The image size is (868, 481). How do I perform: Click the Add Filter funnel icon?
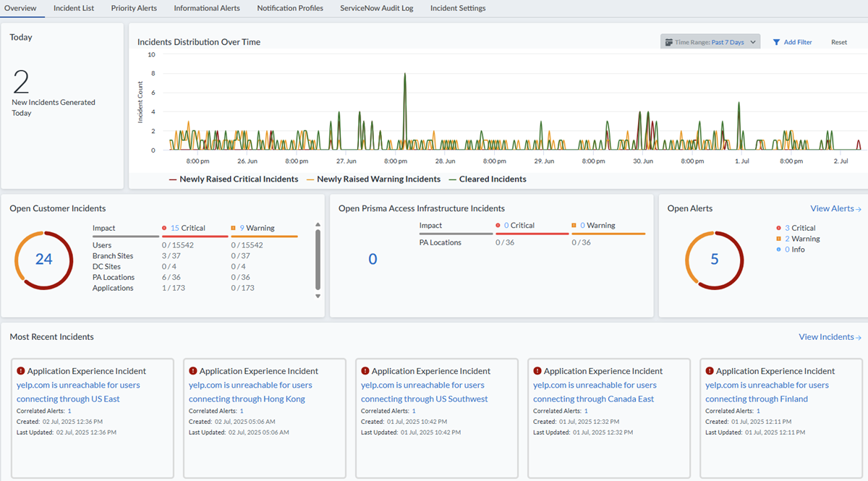[776, 43]
